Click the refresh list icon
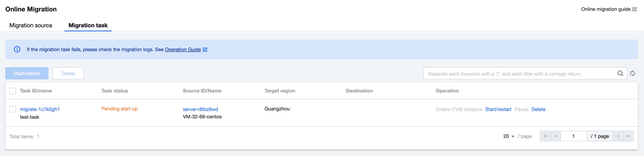Viewport: 644px width, 156px height. click(x=633, y=73)
